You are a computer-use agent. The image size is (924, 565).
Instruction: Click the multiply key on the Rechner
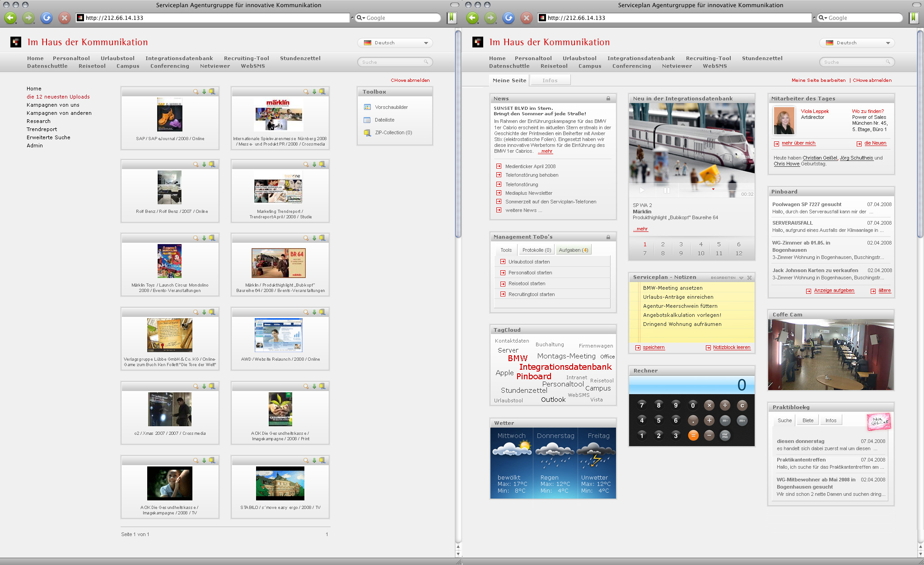(709, 405)
